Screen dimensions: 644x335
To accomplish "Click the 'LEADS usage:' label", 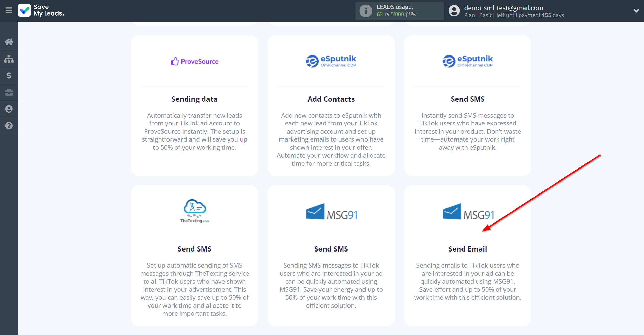I will click(395, 7).
